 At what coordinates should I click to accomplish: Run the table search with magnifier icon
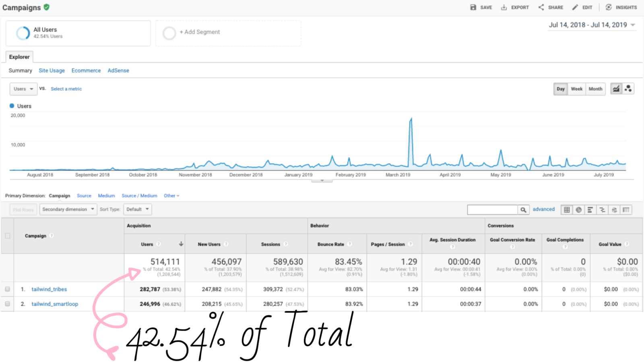tap(523, 209)
